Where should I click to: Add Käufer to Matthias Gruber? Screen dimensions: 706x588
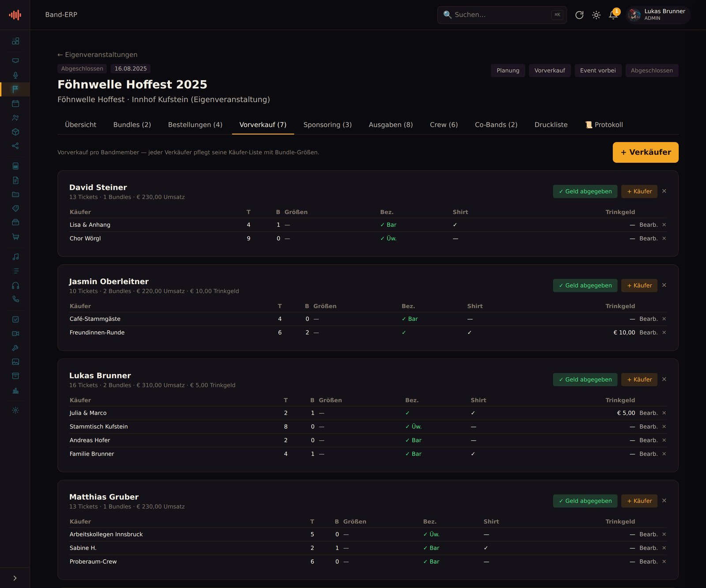[639, 501]
